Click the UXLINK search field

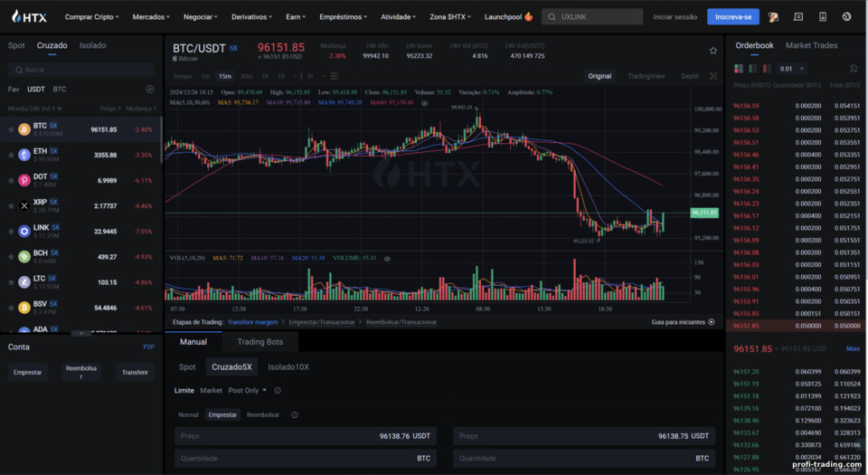coord(592,16)
